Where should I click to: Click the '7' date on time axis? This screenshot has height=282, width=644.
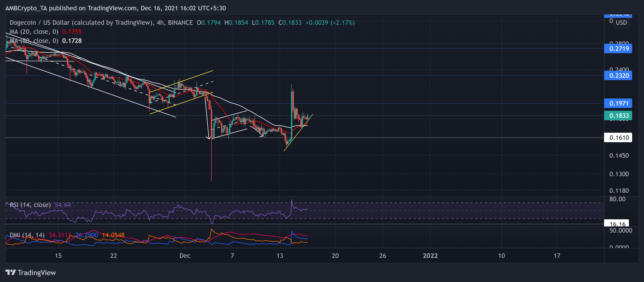tap(232, 256)
